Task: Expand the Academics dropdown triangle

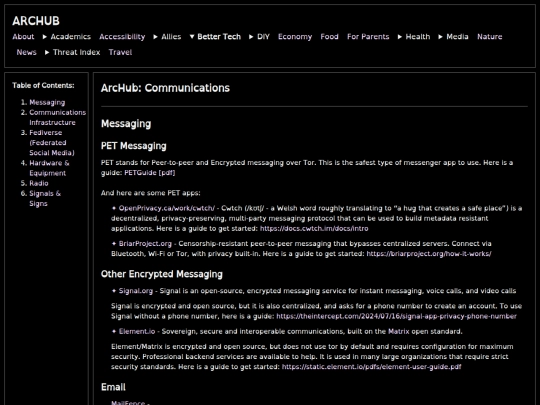Action: [x=45, y=37]
